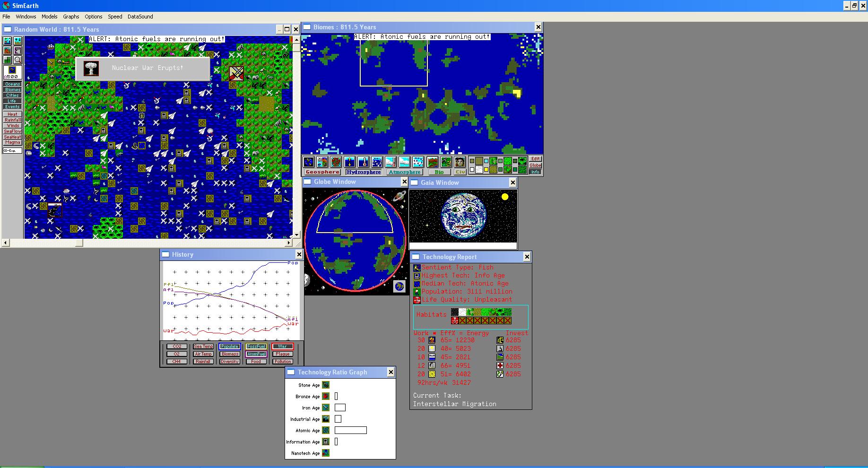
Task: Toggle the Winds overlay
Action: tap(13, 126)
